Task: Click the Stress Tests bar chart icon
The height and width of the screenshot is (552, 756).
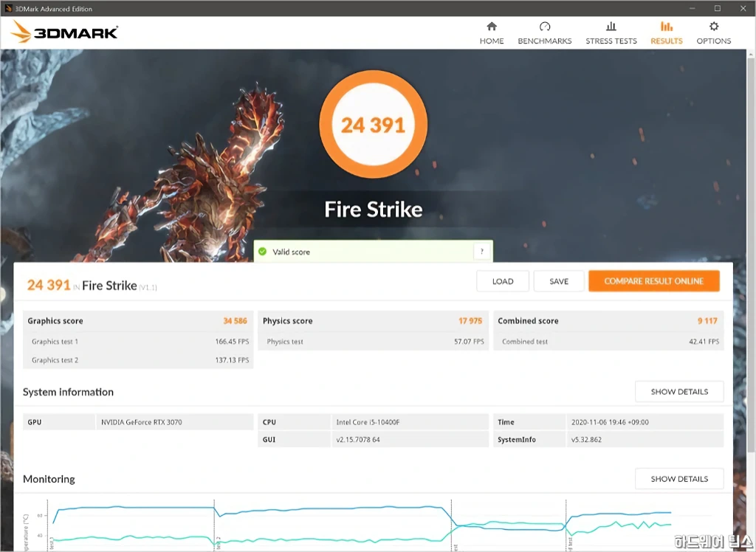Action: pyautogui.click(x=611, y=26)
